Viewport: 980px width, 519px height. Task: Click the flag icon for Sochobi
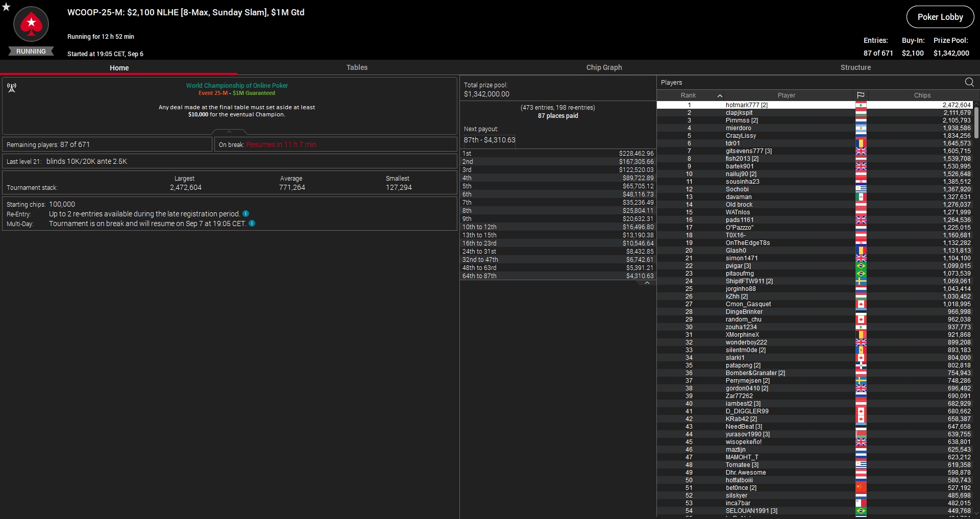[x=861, y=189]
